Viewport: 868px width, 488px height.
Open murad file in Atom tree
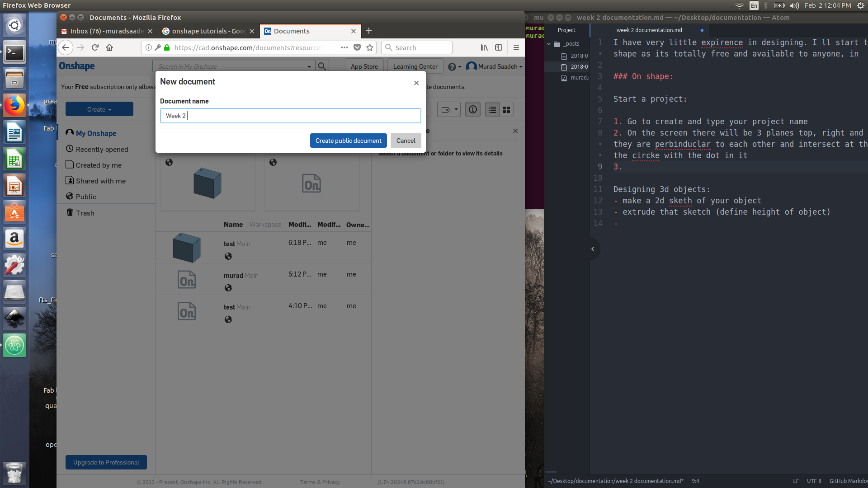[x=575, y=78]
